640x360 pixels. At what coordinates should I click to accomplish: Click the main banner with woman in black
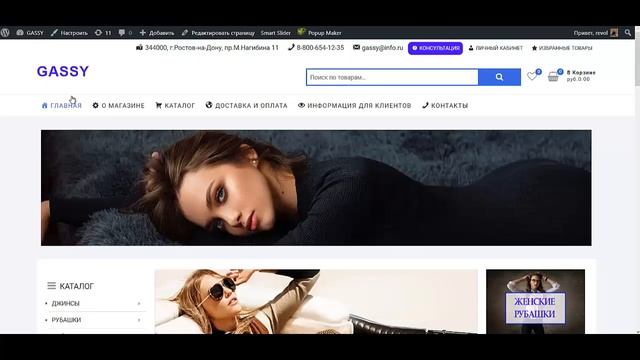[316, 188]
